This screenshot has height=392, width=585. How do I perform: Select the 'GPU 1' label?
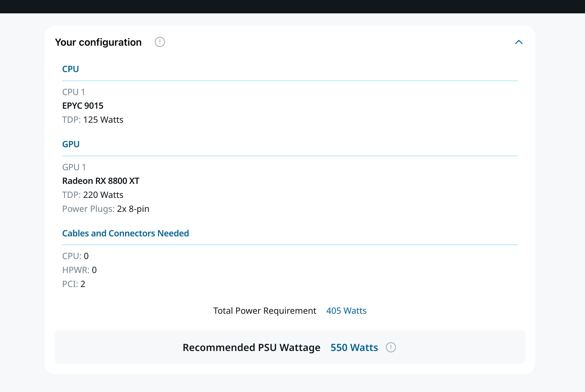tap(74, 167)
